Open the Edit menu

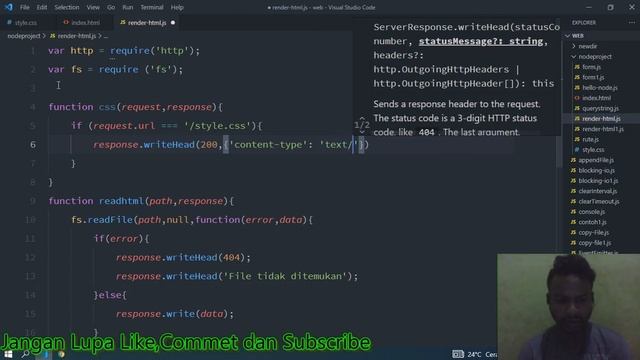click(x=42, y=7)
